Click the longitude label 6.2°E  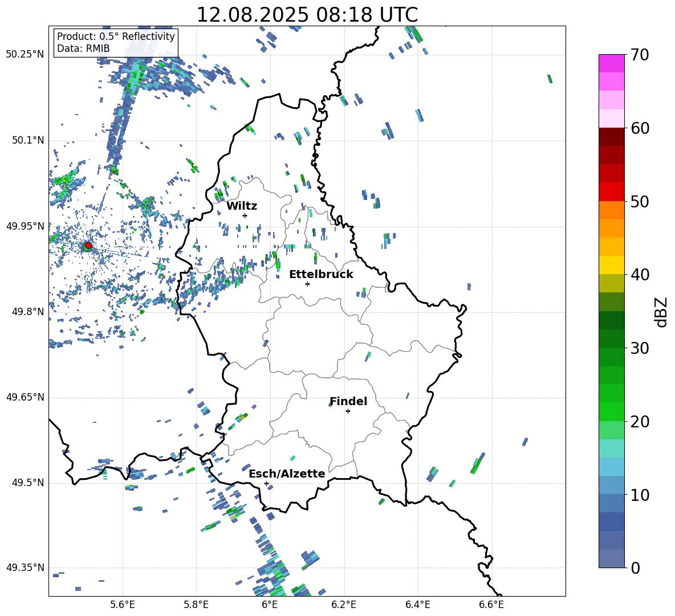tap(344, 605)
